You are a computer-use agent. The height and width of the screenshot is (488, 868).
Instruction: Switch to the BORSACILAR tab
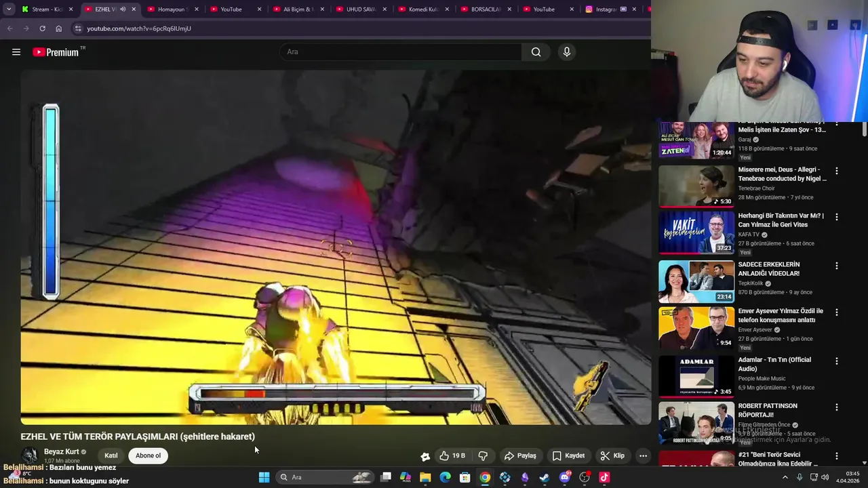click(x=486, y=9)
